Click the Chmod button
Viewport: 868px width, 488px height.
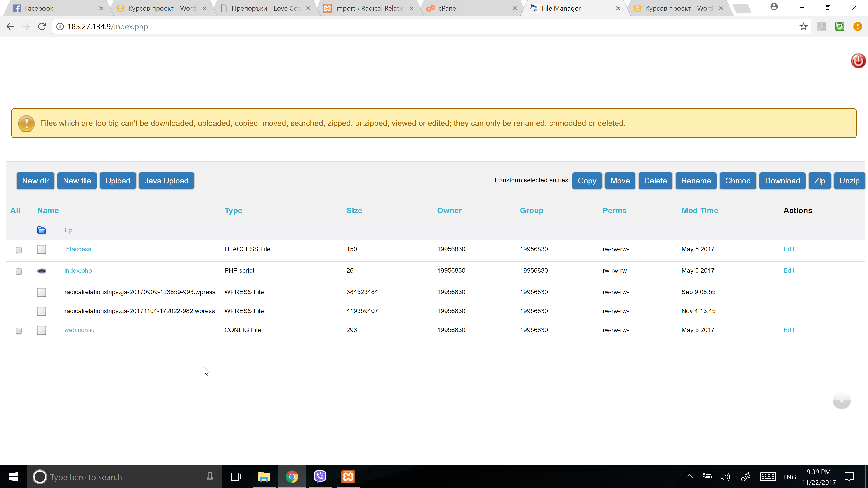[738, 181]
